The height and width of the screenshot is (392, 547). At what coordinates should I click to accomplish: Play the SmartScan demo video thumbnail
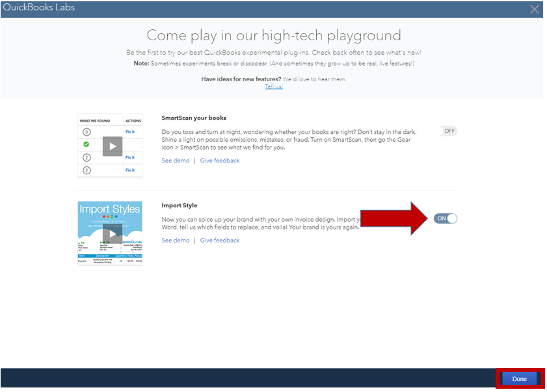tap(113, 146)
